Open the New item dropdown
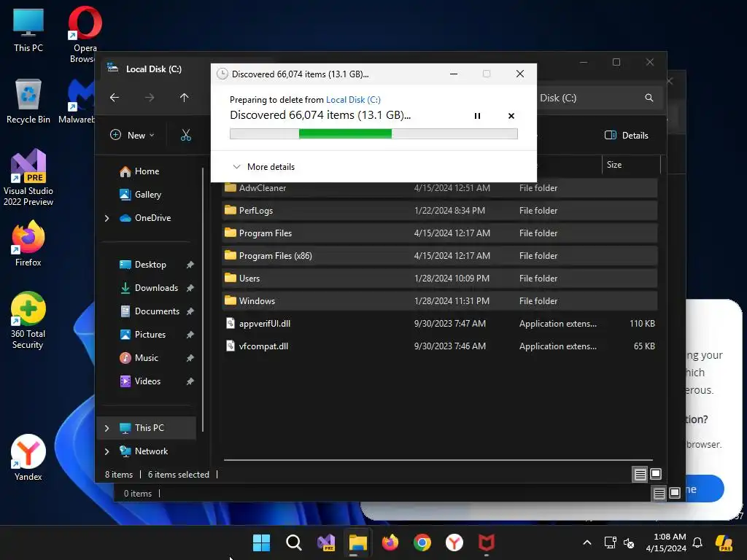Viewport: 747px width, 560px height. click(132, 135)
